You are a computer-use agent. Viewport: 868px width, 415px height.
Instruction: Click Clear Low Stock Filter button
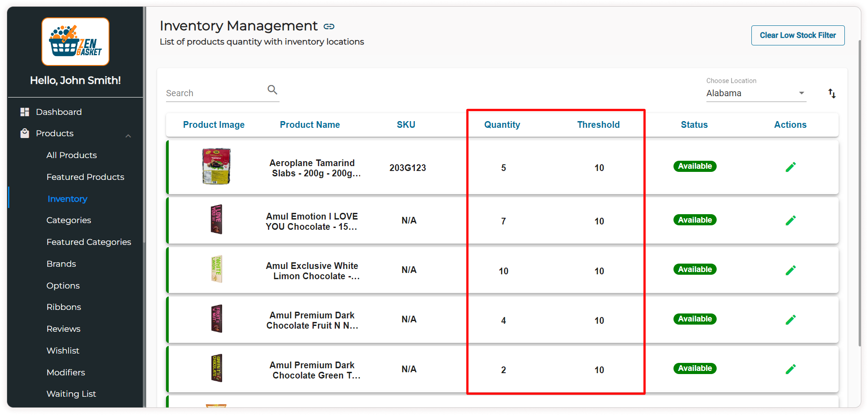(798, 35)
